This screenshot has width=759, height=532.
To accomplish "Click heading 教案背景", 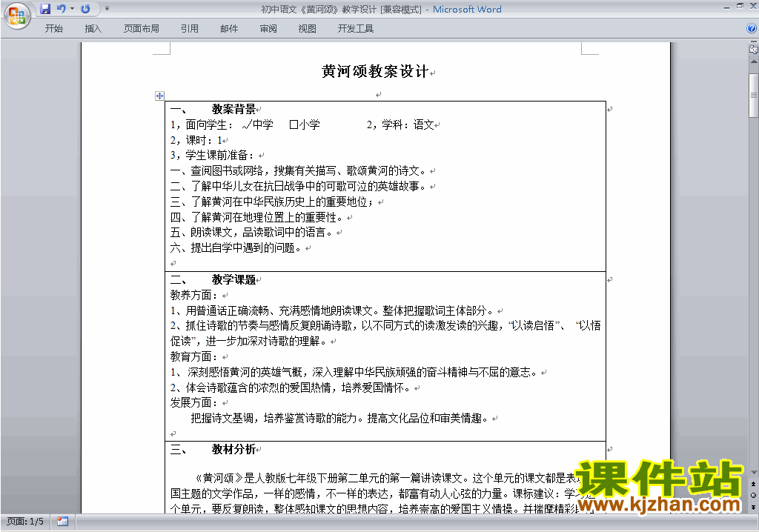I will pyautogui.click(x=233, y=109).
